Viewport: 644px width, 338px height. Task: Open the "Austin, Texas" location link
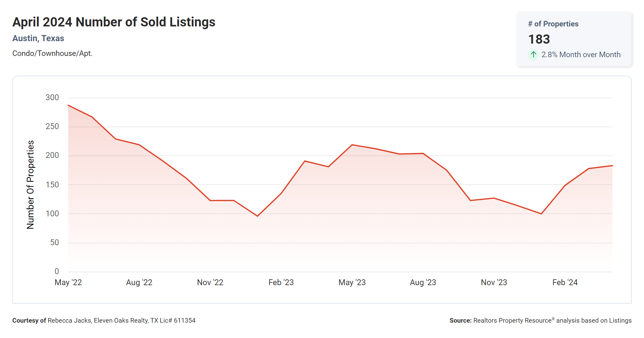point(38,38)
